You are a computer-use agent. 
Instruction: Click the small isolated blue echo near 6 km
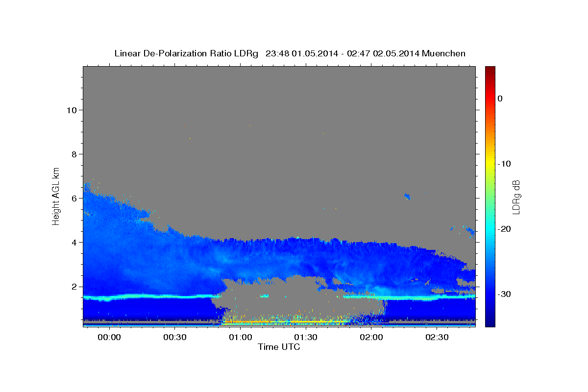pos(407,196)
